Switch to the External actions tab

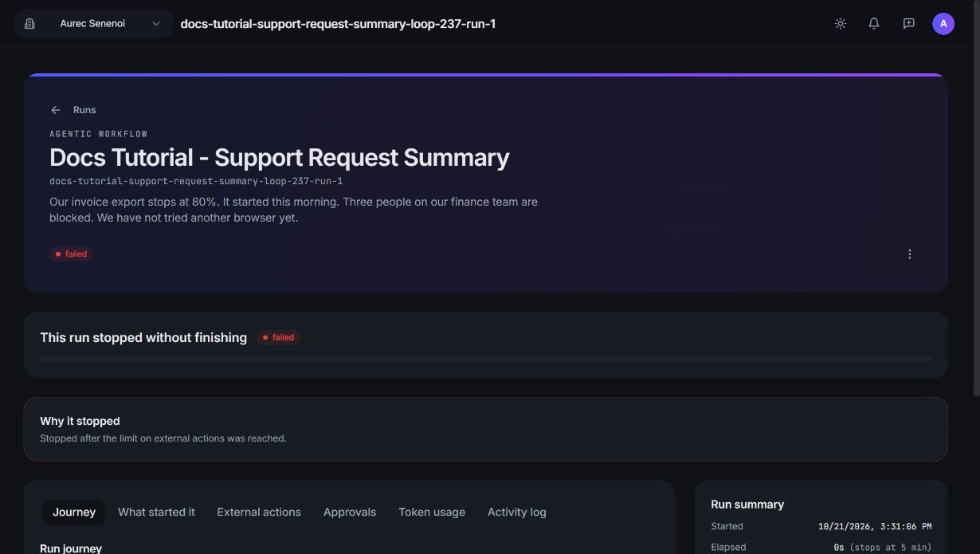(x=259, y=512)
